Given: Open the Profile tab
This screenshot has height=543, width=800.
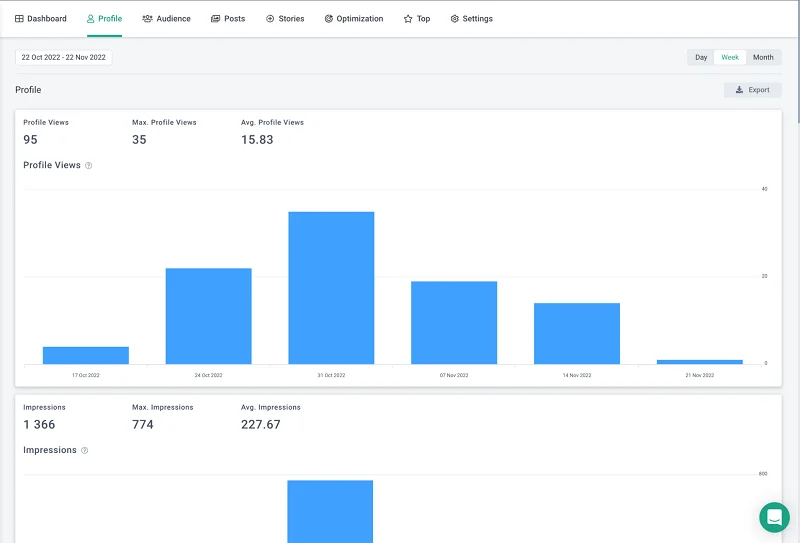Looking at the screenshot, I should tap(105, 19).
